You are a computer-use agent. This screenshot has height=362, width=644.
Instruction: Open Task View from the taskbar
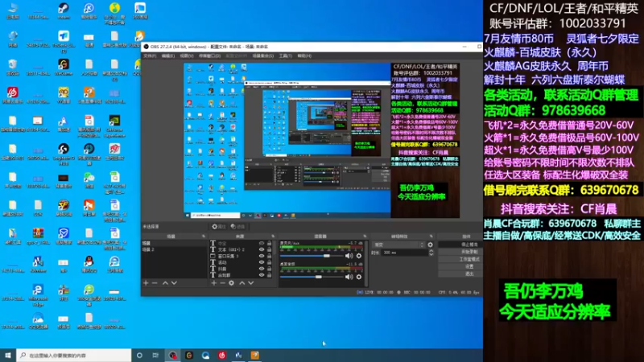[155, 355]
